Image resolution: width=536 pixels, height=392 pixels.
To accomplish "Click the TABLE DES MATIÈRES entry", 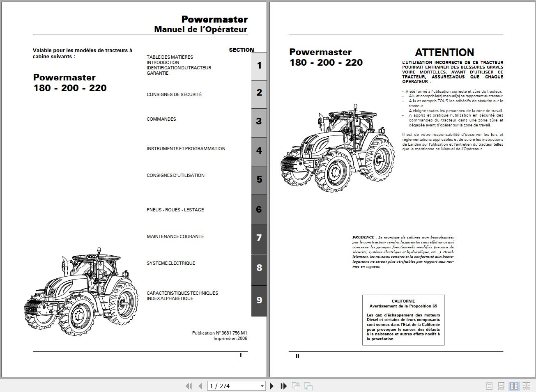I will click(170, 57).
